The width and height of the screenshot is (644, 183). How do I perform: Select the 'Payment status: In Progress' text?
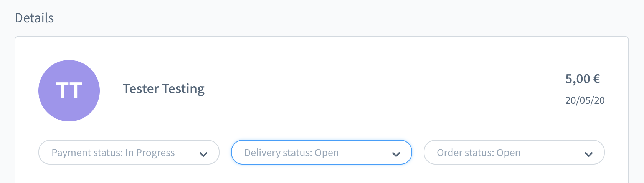pyautogui.click(x=113, y=153)
